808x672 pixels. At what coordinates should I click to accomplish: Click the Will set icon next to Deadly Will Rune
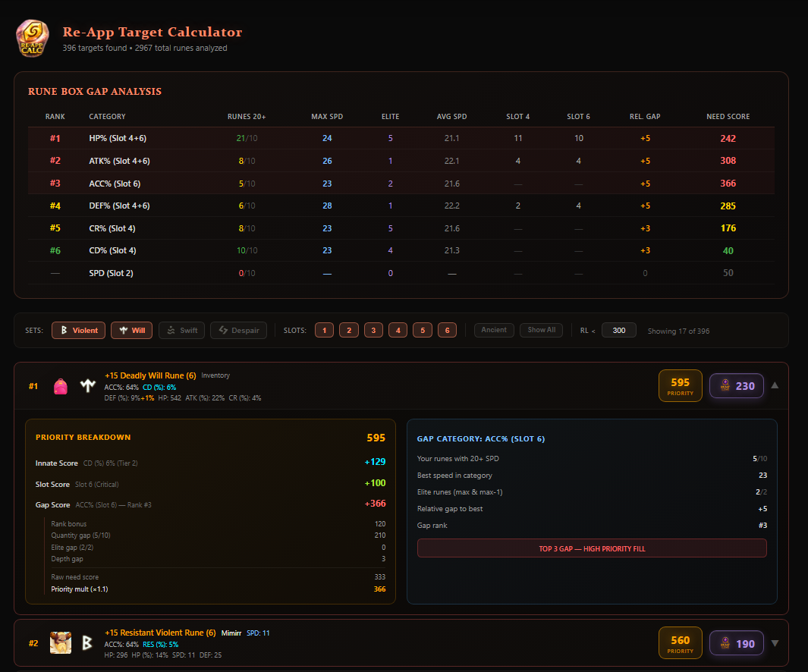click(87, 386)
